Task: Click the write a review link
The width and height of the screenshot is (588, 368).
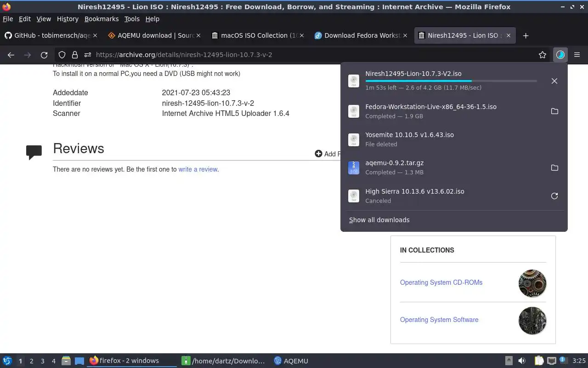Action: [x=198, y=169]
